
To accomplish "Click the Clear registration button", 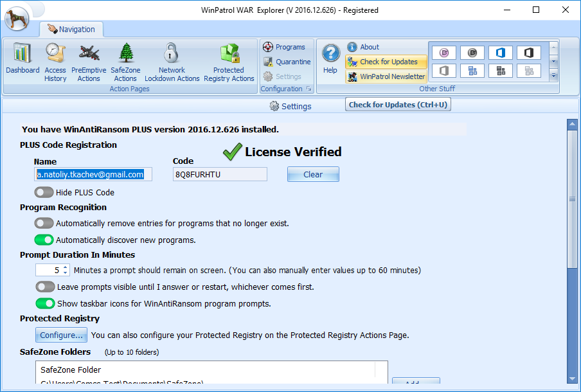I will (x=313, y=174).
